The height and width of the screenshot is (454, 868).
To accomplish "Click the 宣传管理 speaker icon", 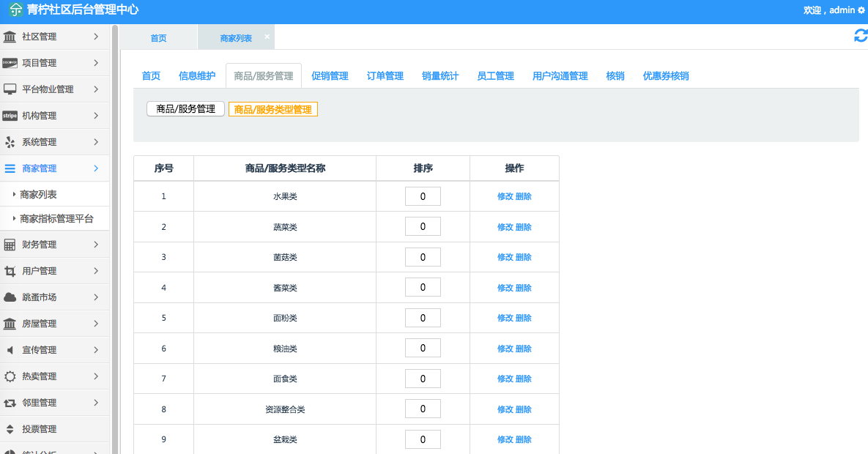I will (x=10, y=350).
